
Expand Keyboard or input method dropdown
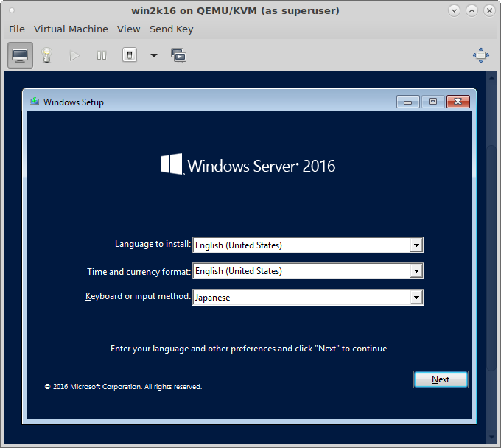pyautogui.click(x=417, y=298)
